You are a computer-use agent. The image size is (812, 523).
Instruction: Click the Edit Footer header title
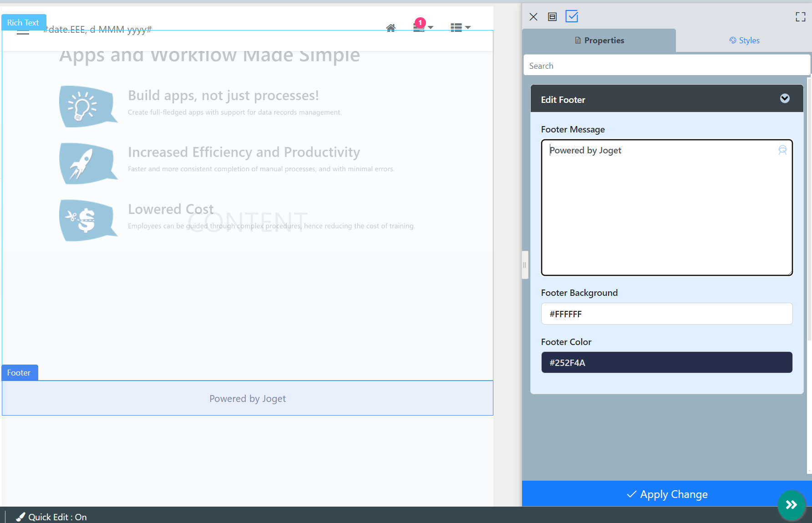[563, 100]
